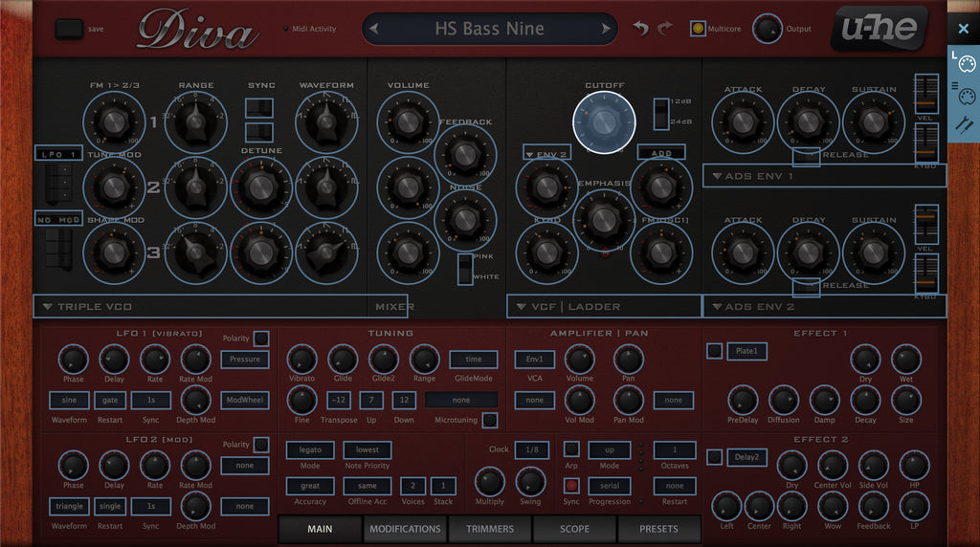This screenshot has height=547, width=980.
Task: Toggle LFO 1 Polarity checkbox
Action: (261, 339)
